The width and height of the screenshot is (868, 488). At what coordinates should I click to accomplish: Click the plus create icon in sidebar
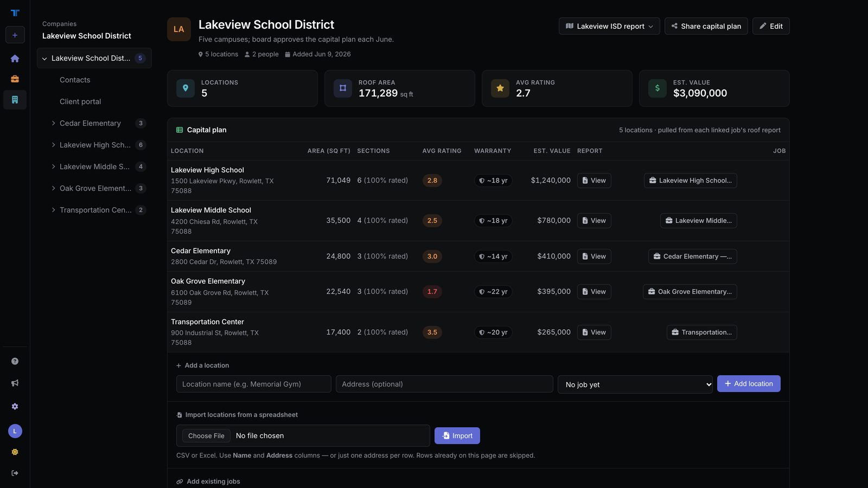click(15, 35)
